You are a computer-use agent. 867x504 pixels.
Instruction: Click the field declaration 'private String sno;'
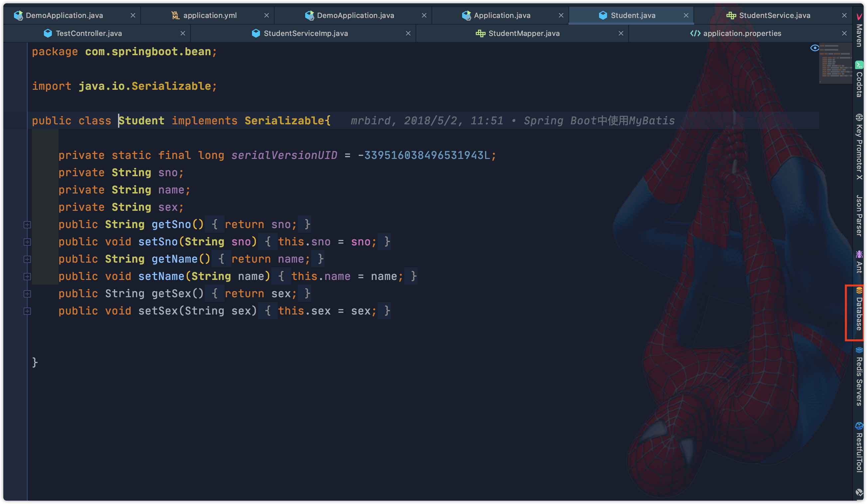click(121, 173)
